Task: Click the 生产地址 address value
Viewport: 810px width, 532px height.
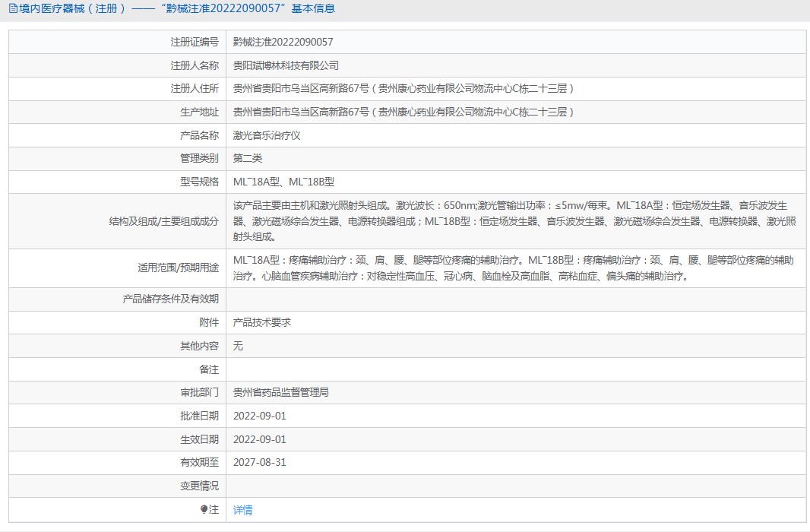Action: pos(403,112)
